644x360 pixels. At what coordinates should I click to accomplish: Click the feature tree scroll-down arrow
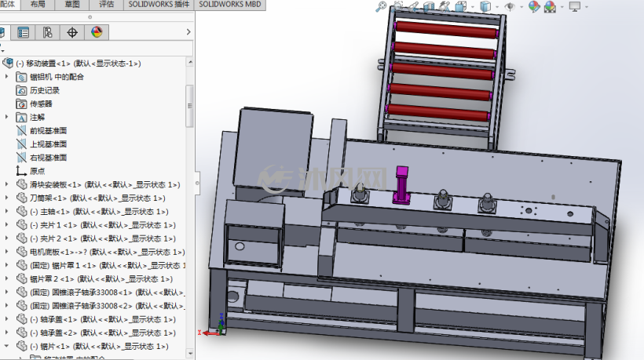tap(190, 353)
